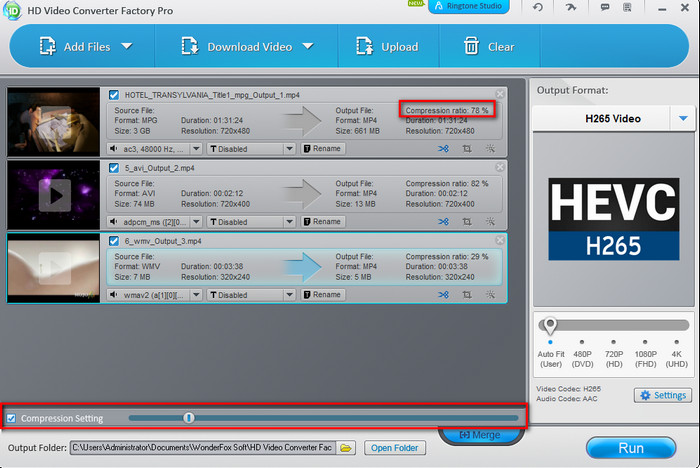This screenshot has height=468, width=700.
Task: Set resolution slider to 1080P (FHD)
Action: 645,342
